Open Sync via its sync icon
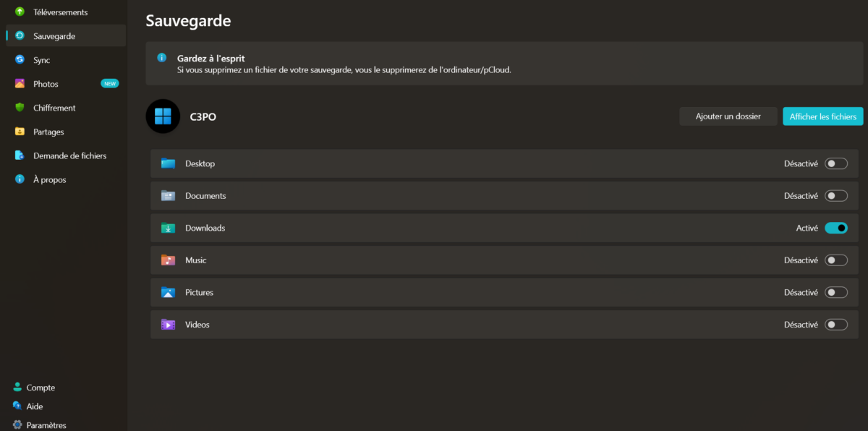This screenshot has height=431, width=868. click(18, 59)
